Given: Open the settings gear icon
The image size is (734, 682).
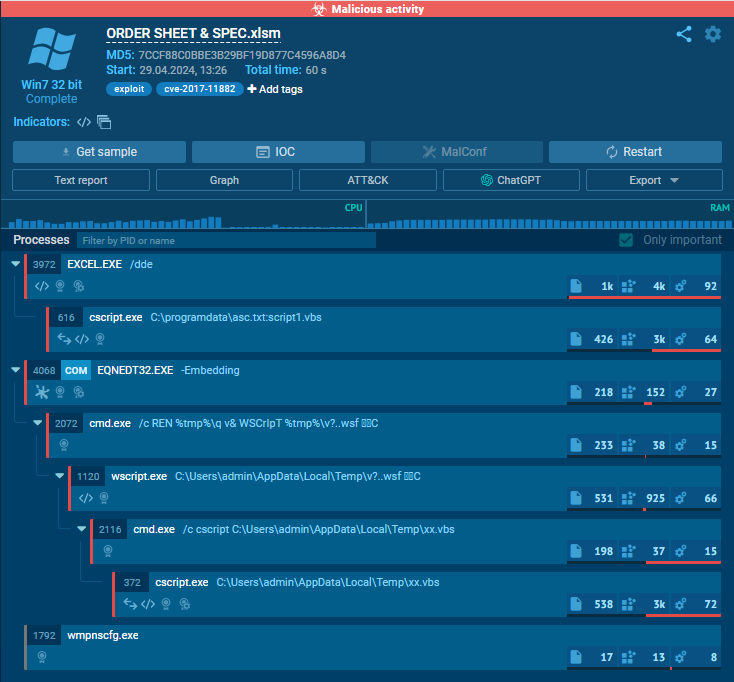Looking at the screenshot, I should [x=713, y=34].
